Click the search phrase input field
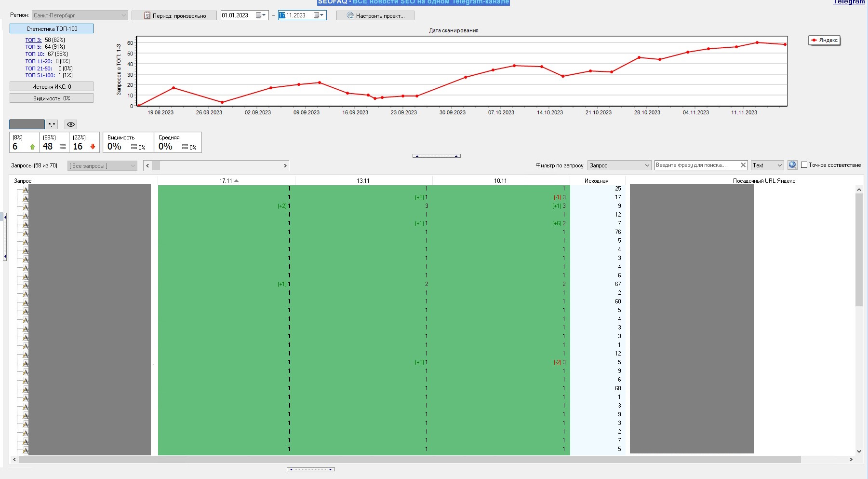The image size is (868, 479). click(x=696, y=165)
